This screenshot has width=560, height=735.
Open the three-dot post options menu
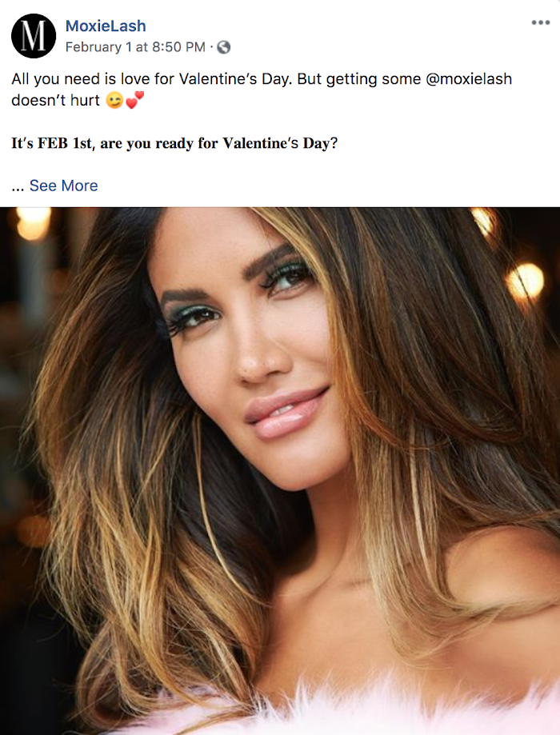pos(540,22)
